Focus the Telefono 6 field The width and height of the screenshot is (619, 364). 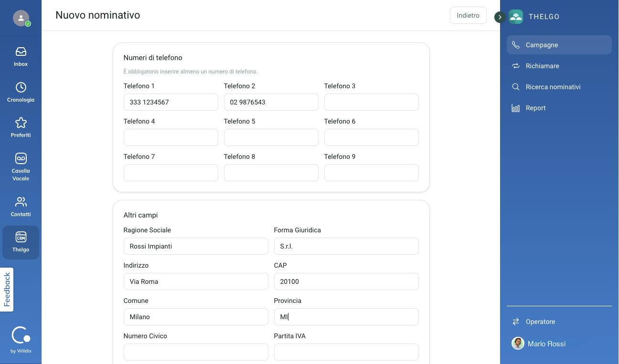point(372,137)
